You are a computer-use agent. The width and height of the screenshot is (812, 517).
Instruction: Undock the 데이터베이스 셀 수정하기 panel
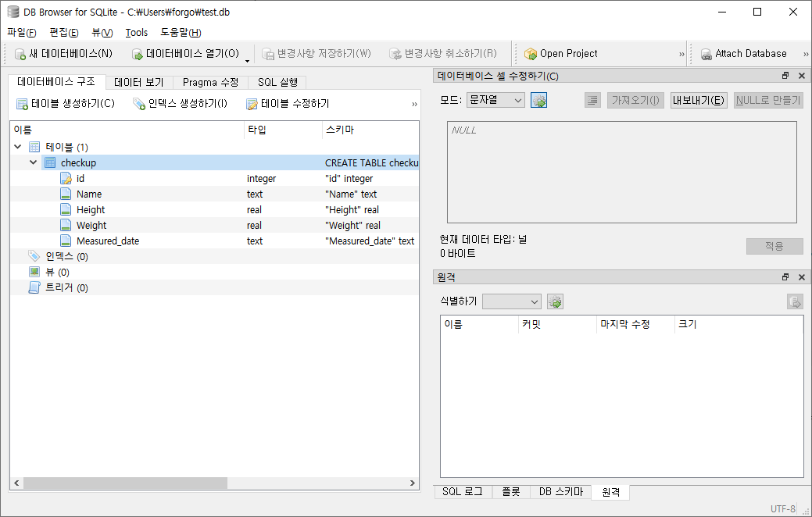pos(785,76)
